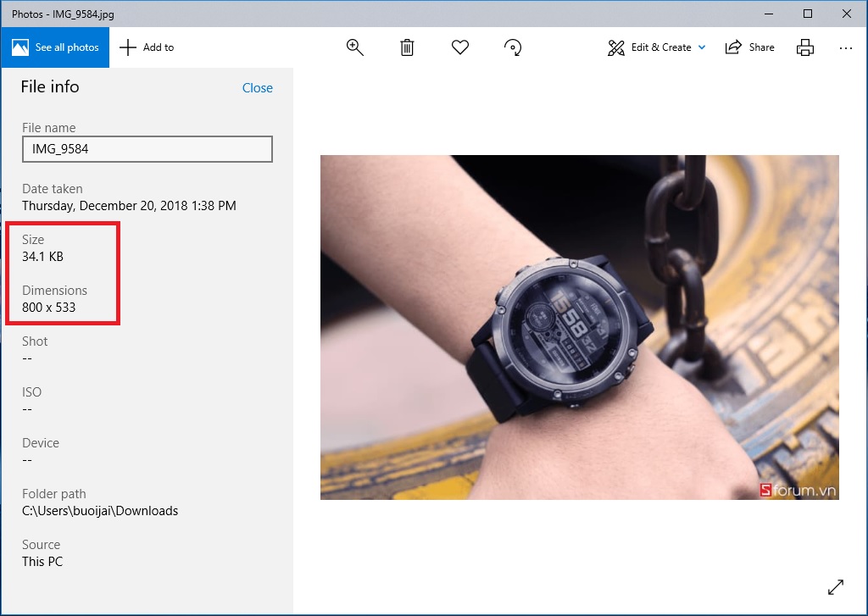
Task: Click the Date taken value text
Action: (x=129, y=206)
